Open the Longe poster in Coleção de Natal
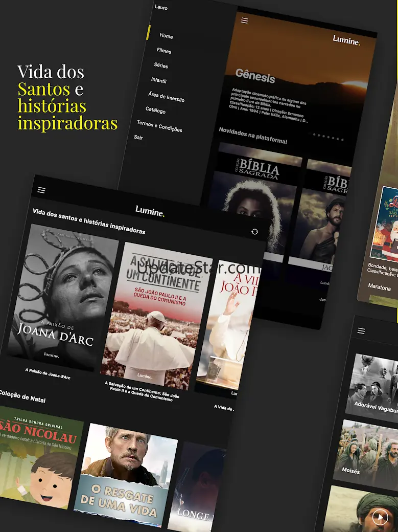Viewport: 398px width, 532px height. click(x=197, y=487)
